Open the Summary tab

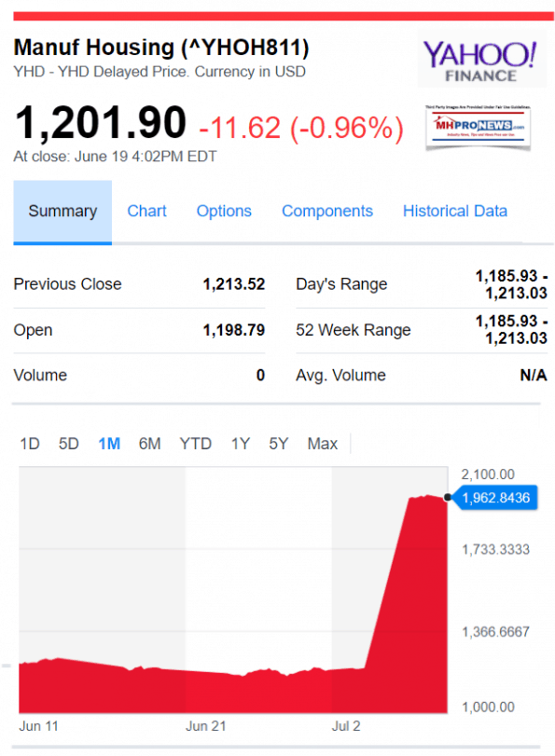tap(62, 212)
